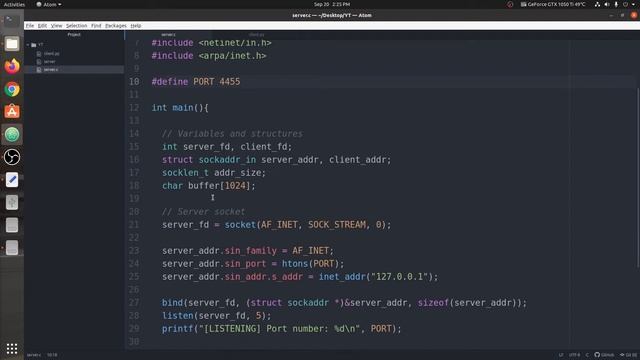640x360 pixels.
Task: Open the Files app in the dock
Action: (x=12, y=43)
